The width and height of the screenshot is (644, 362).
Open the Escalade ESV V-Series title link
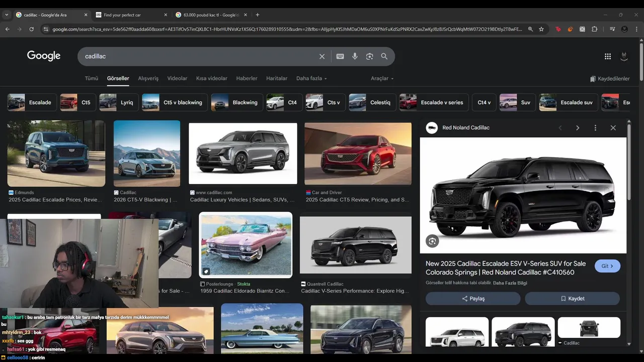pyautogui.click(x=506, y=268)
